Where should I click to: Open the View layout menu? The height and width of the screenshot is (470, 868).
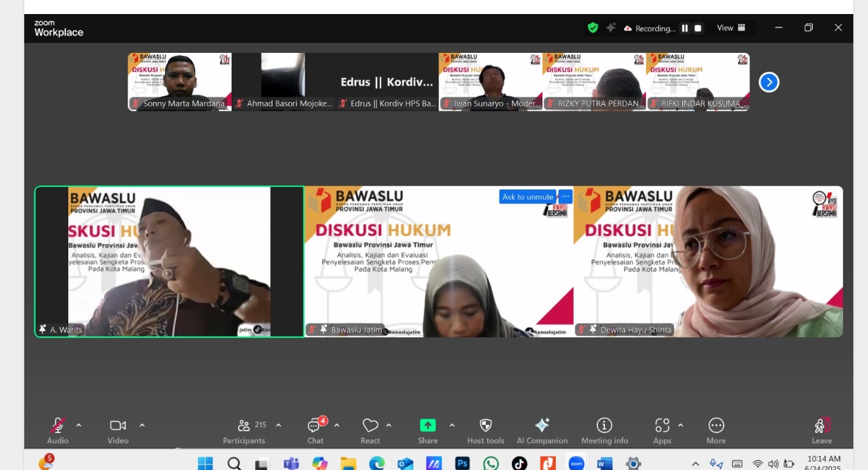pos(731,28)
